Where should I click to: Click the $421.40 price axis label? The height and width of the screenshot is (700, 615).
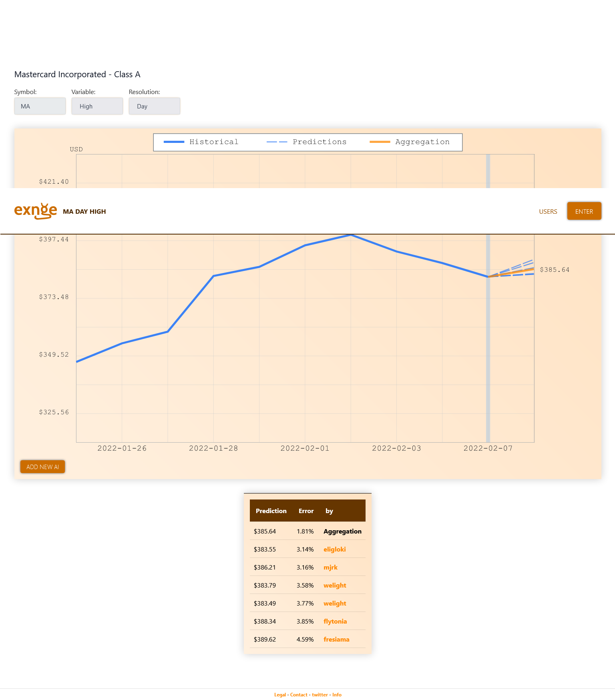(54, 182)
